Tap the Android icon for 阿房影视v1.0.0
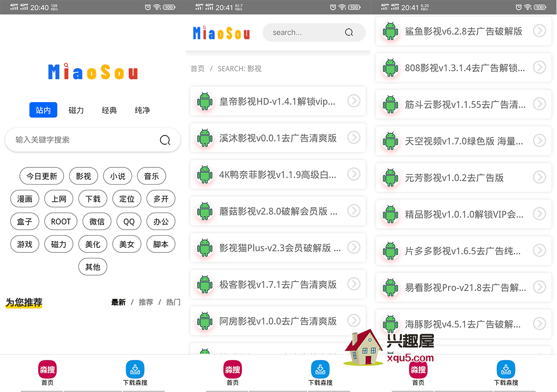This screenshot has height=392, width=557. (x=205, y=321)
